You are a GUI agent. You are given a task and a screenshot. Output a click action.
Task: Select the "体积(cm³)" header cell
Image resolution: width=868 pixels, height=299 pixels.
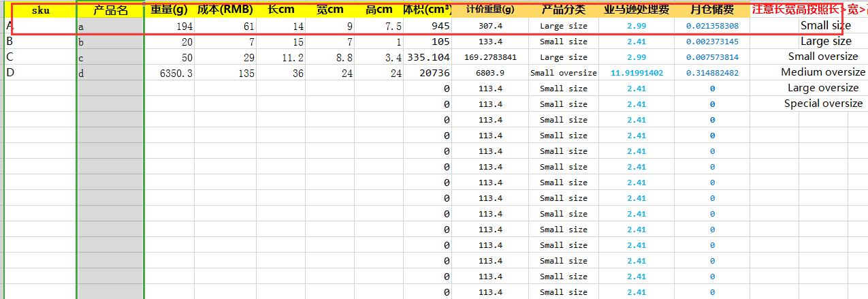tap(428, 10)
